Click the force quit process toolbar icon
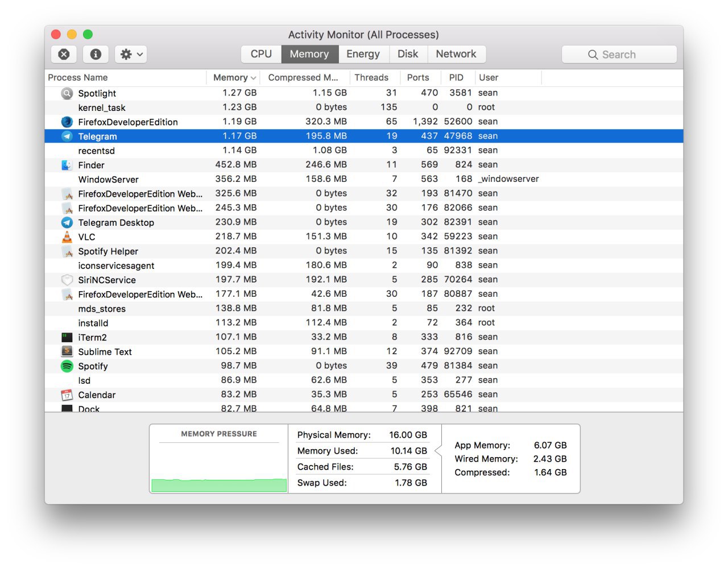Screen dimensions: 728x568 64,54
